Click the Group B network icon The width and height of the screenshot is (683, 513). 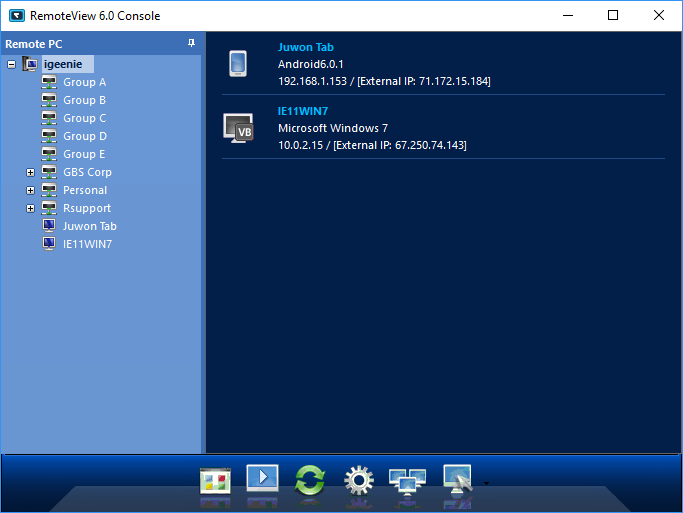49,100
